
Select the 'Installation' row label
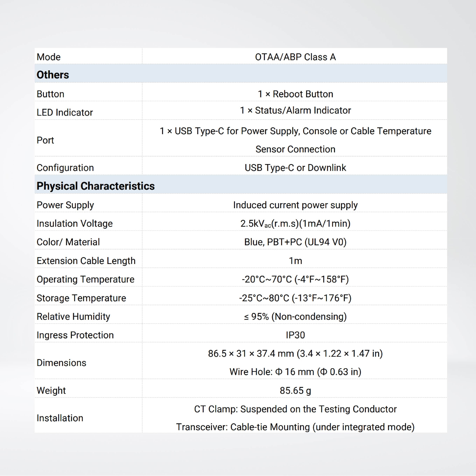(x=60, y=418)
